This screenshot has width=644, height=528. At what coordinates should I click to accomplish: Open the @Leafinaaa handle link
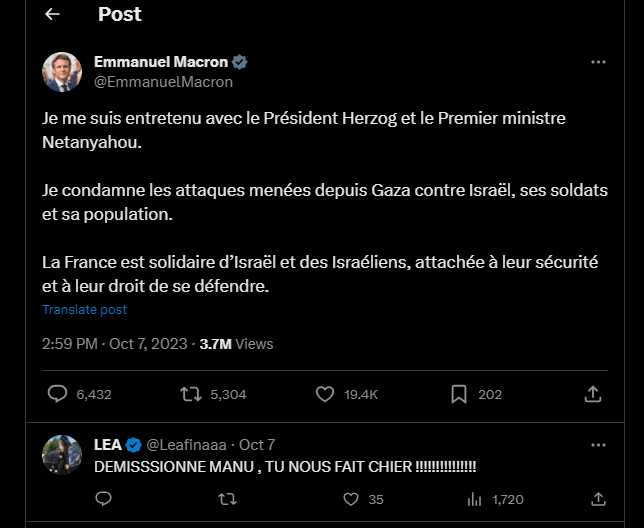point(188,444)
